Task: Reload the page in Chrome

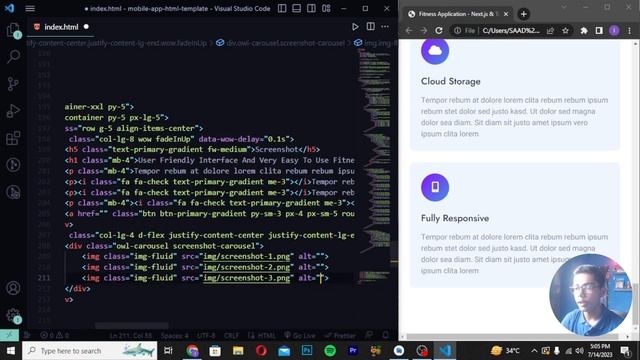Action: point(439,31)
